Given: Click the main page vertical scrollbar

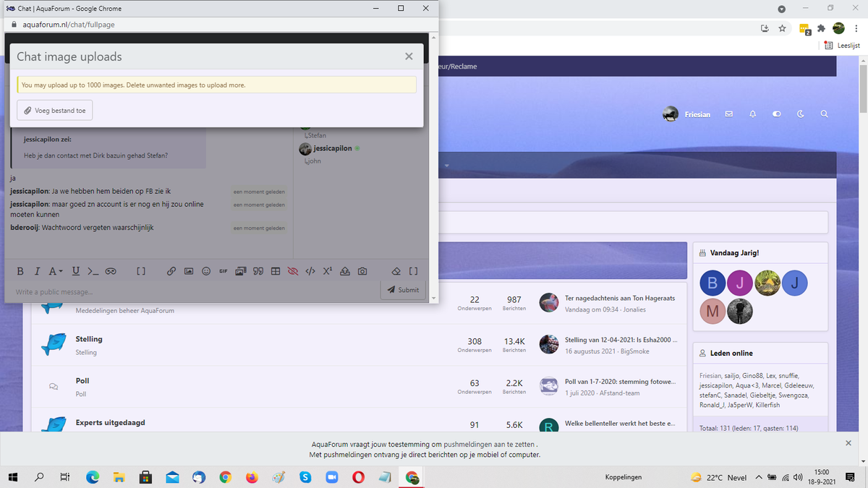Looking at the screenshot, I should 862,217.
